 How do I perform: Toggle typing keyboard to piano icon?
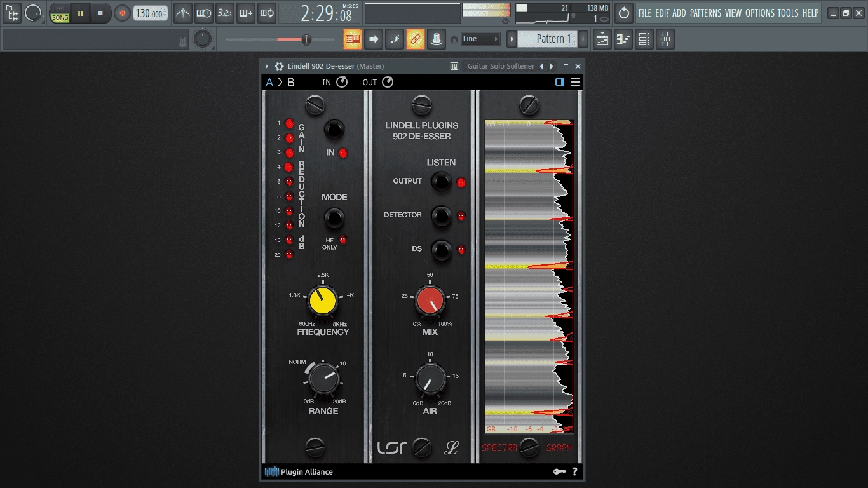coord(353,39)
